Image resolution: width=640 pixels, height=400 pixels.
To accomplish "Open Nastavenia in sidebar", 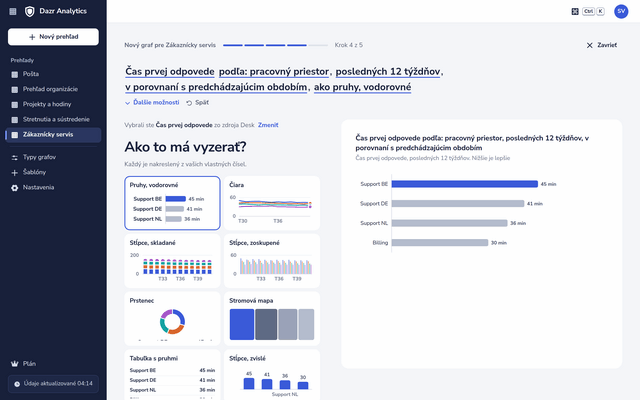I will point(53,187).
